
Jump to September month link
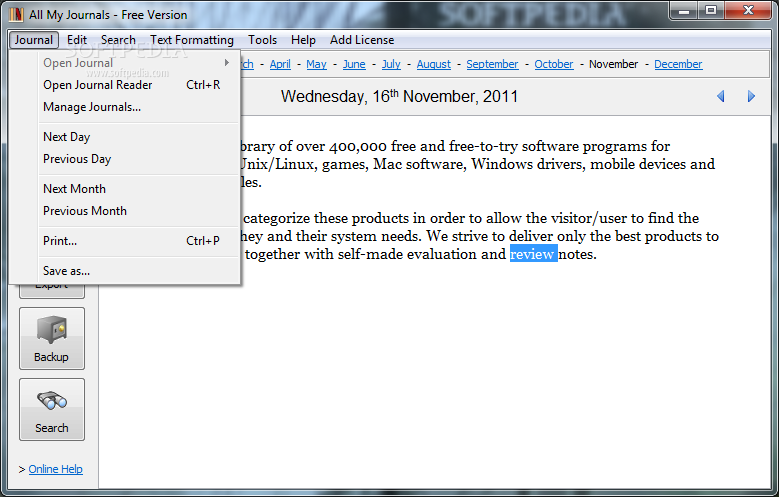click(x=492, y=64)
